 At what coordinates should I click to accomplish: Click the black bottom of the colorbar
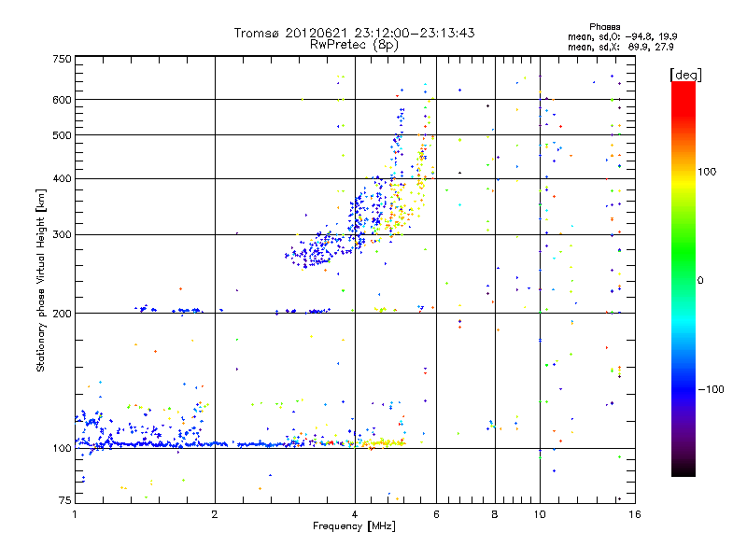[684, 469]
